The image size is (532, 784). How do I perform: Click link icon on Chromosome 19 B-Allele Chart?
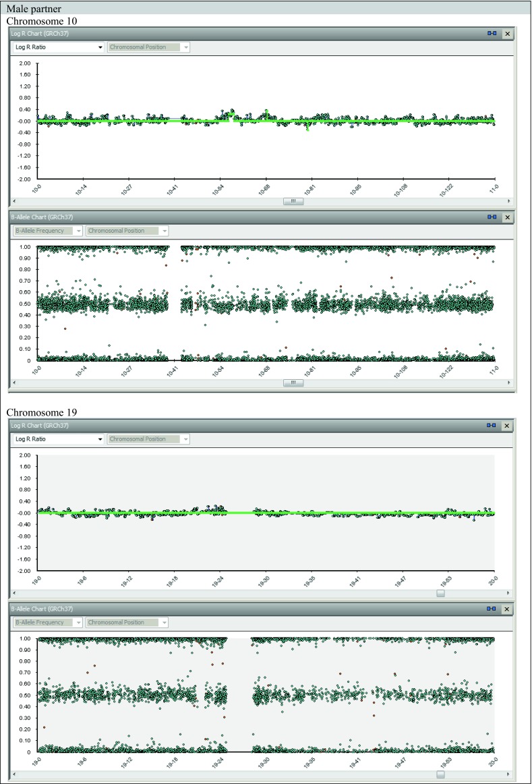pos(492,609)
